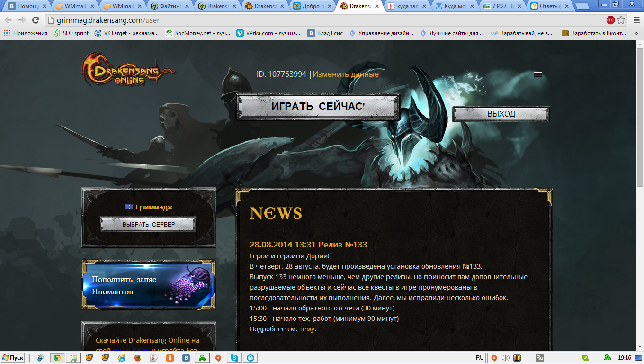Open the Odnoklassniki taskbar icon
The image size is (644, 364).
pyautogui.click(x=170, y=358)
